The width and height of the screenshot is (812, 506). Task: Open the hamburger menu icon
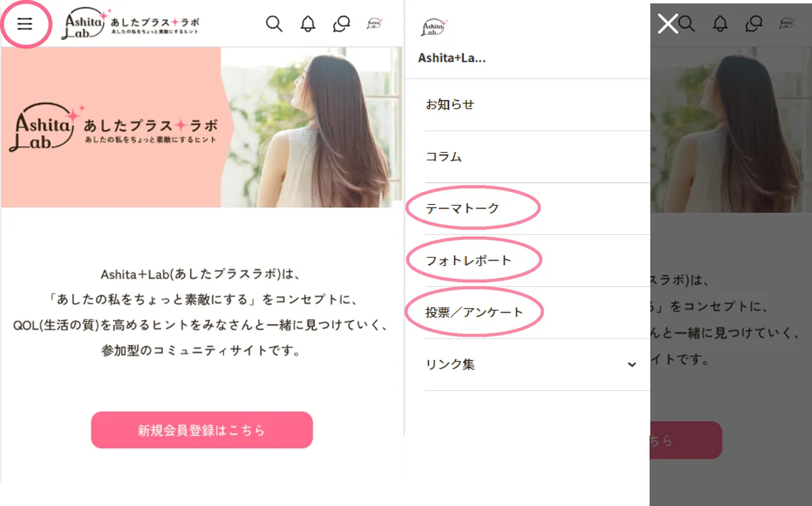(x=25, y=24)
